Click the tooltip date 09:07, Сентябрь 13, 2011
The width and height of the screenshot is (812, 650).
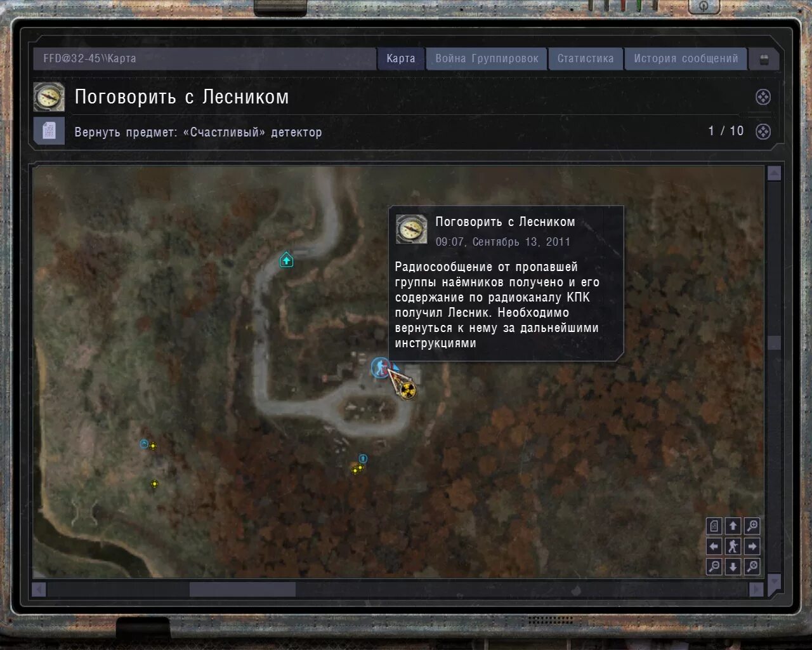click(x=503, y=242)
